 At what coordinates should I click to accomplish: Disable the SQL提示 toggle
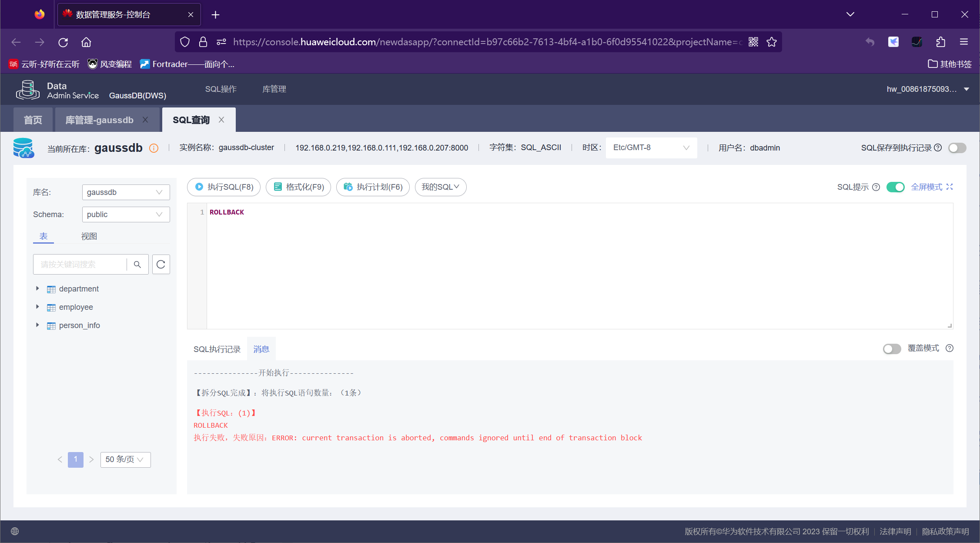pyautogui.click(x=895, y=187)
